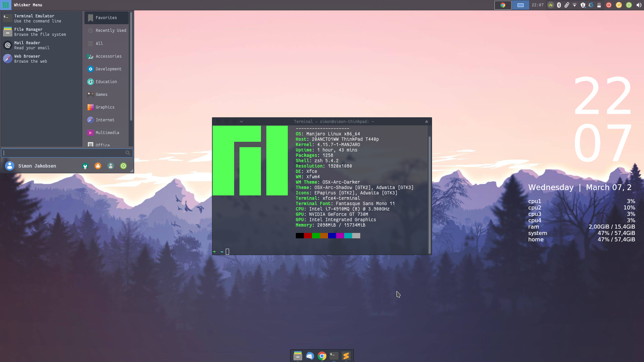The height and width of the screenshot is (362, 644).
Task: Click the green log out icon in menu
Action: (123, 166)
